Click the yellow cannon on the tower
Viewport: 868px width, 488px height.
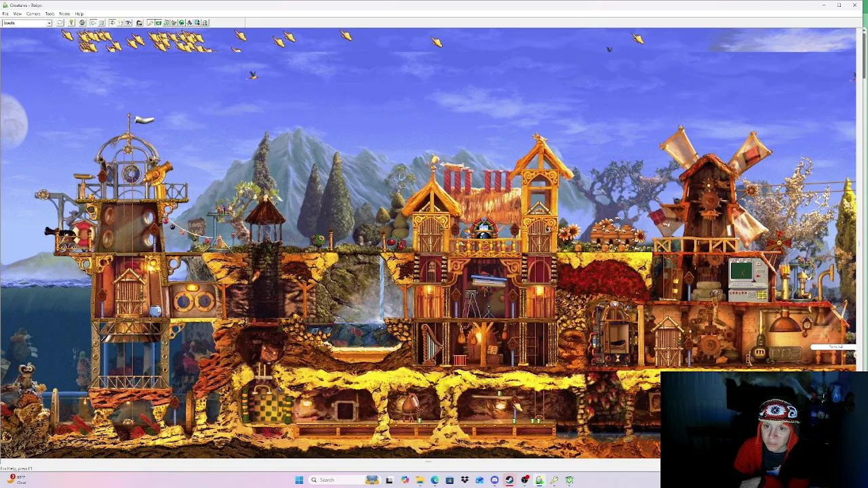pyautogui.click(x=157, y=174)
